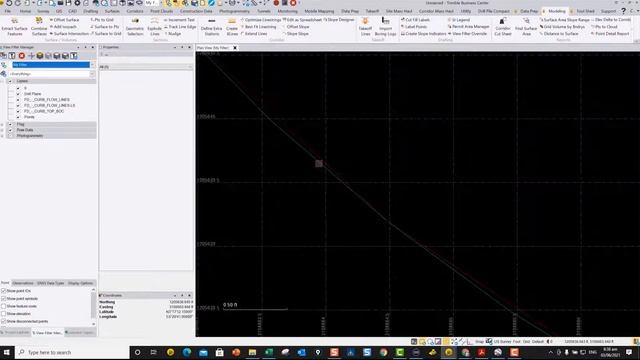Viewport: 640px width, 360px height.
Task: Open Chrome from the Windows taskbar
Action: pyautogui.click(x=383, y=352)
